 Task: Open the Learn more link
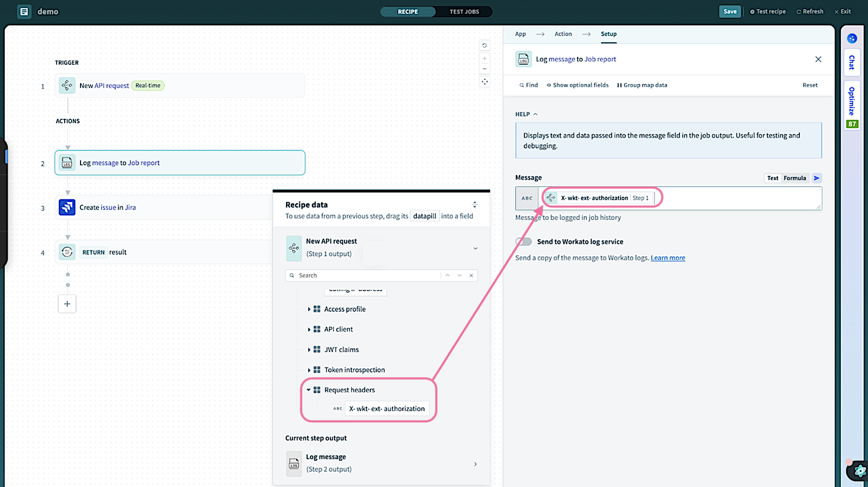(x=668, y=258)
